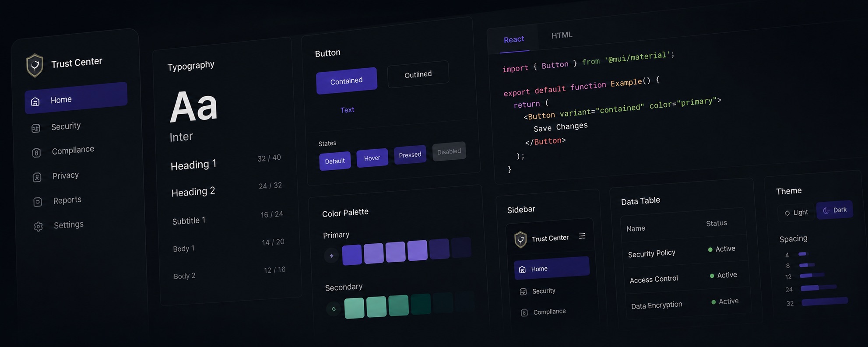
Task: Click the Body 1 typography sample
Action: (183, 249)
